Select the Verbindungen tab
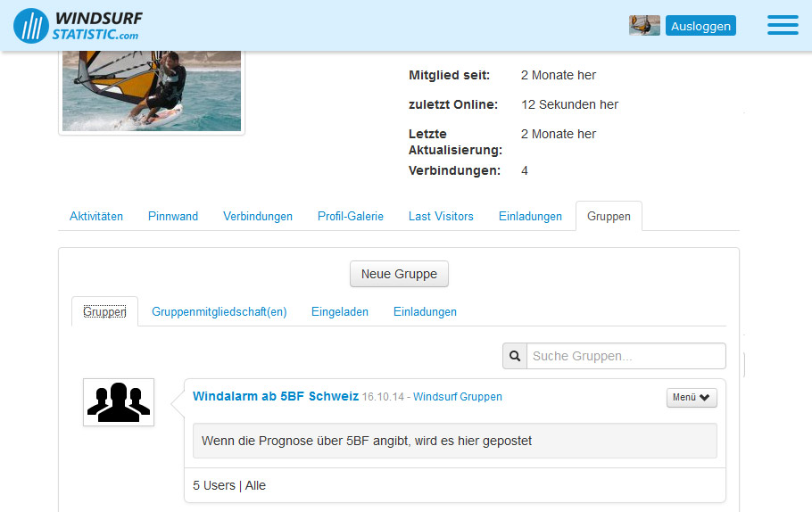The width and height of the screenshot is (812, 512). [x=258, y=216]
